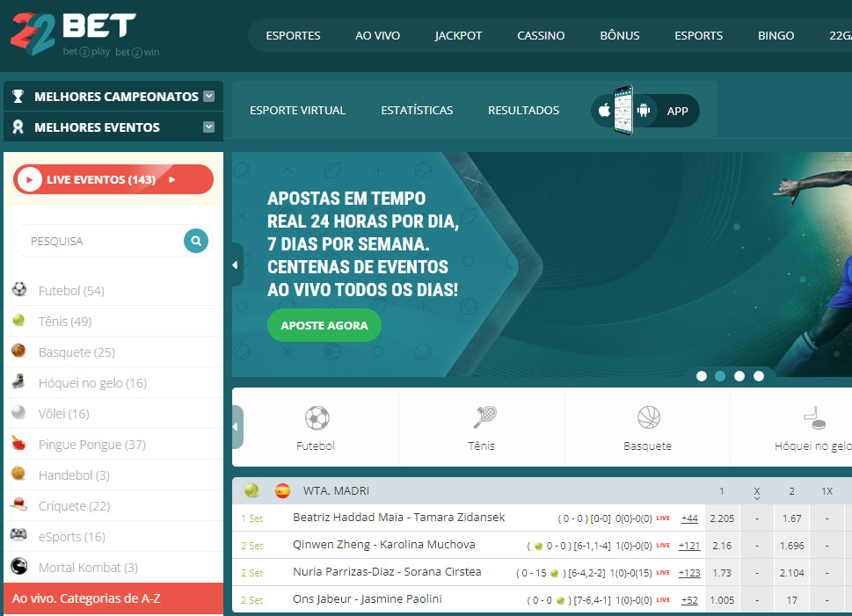Click the Mortal Kombat dragon icon
Image resolution: width=852 pixels, height=616 pixels.
(19, 566)
